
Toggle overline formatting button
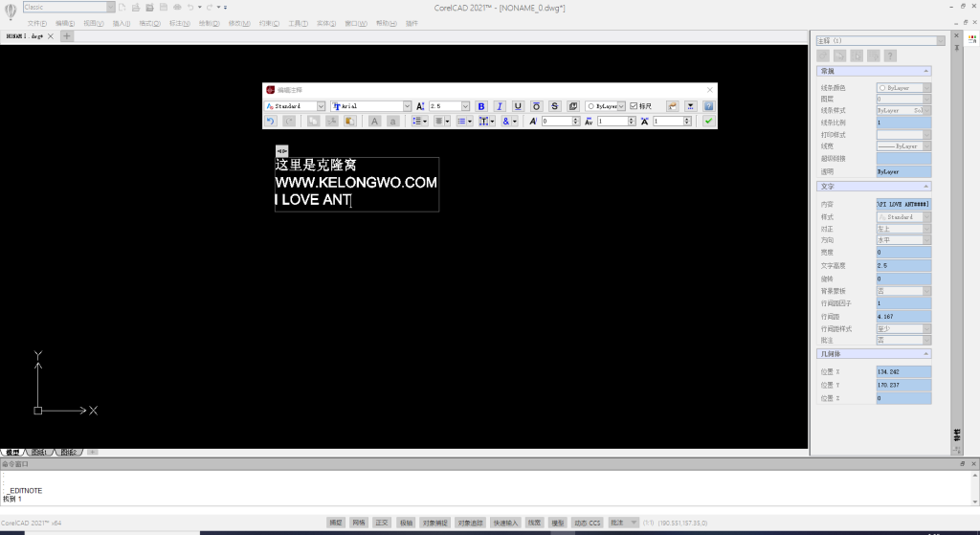tap(536, 106)
